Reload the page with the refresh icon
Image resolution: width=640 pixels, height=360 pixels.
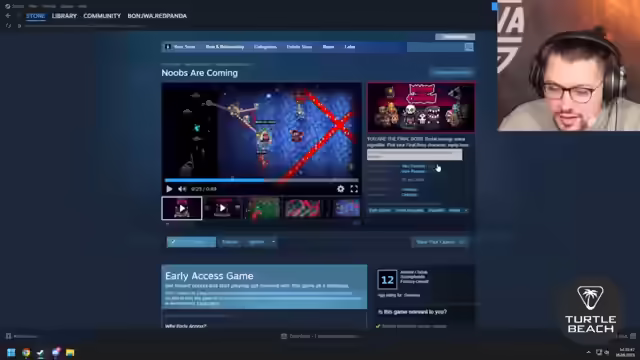click(8, 26)
